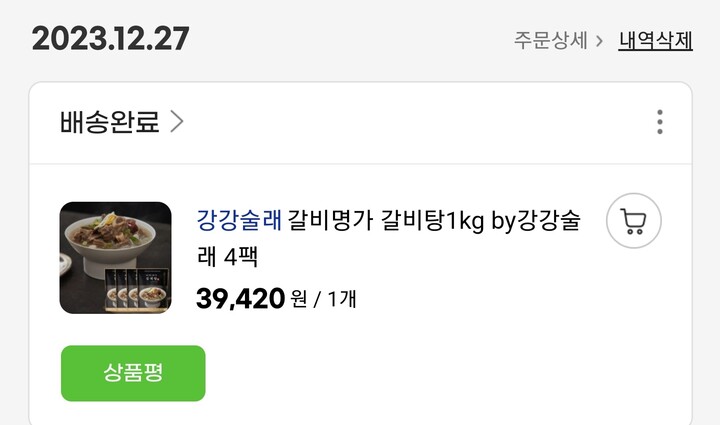Open the galbitang product thumbnail
This screenshot has height=425, width=720.
tap(116, 257)
